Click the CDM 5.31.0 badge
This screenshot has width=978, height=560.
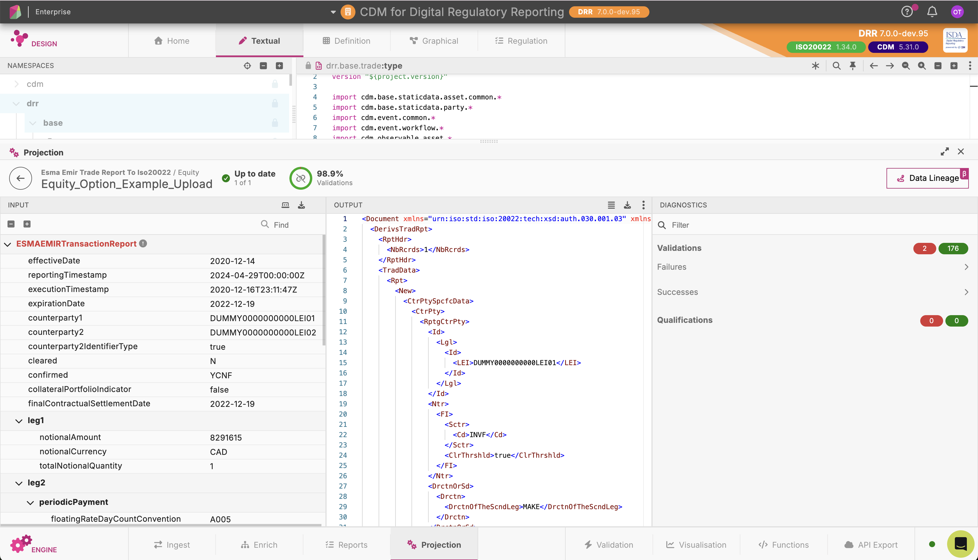point(898,47)
